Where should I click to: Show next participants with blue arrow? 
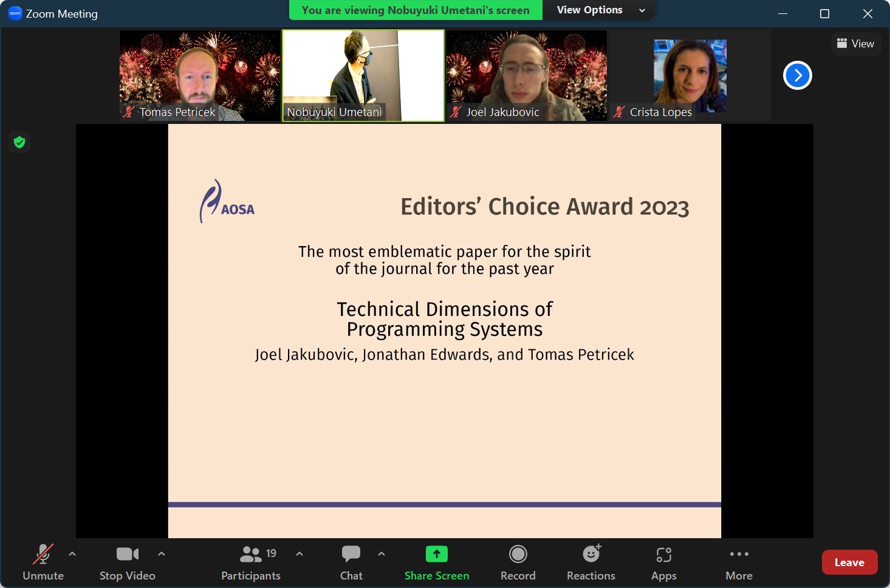[x=797, y=76]
